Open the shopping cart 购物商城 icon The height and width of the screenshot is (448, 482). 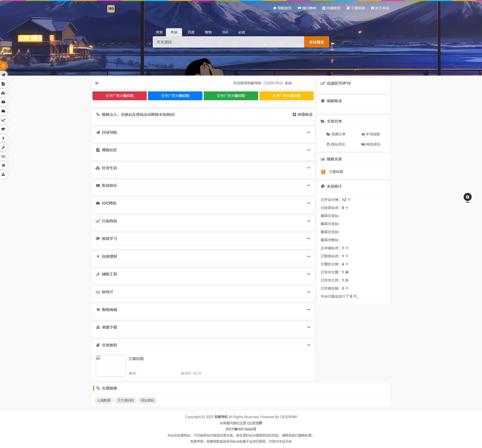[3, 165]
